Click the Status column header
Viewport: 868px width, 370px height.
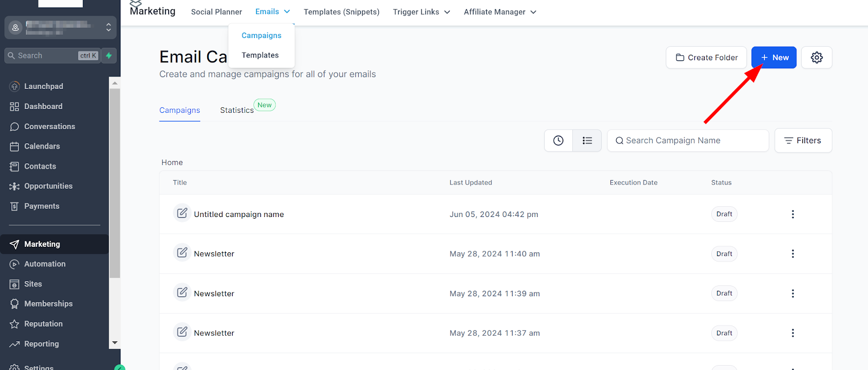click(x=722, y=183)
